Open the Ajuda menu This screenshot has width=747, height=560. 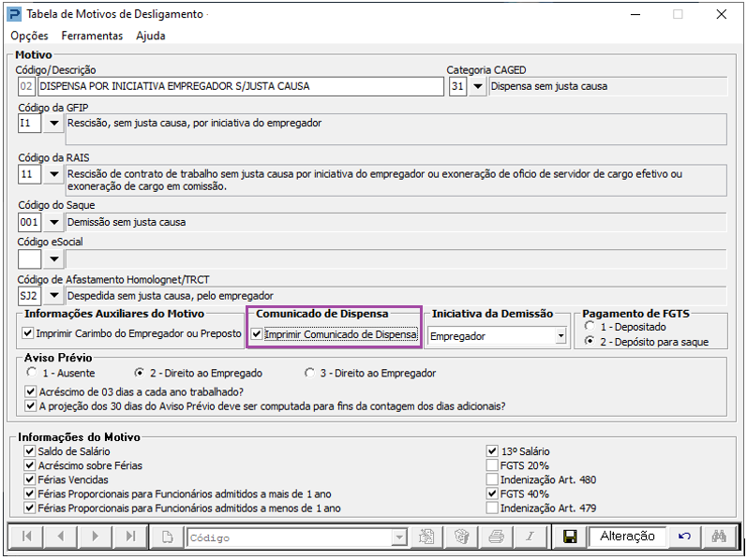pos(151,36)
